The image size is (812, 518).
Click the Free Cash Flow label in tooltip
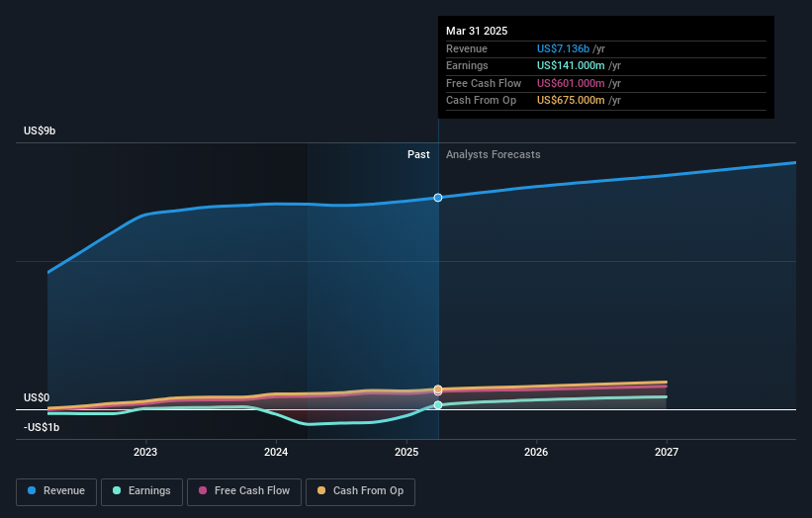point(484,83)
